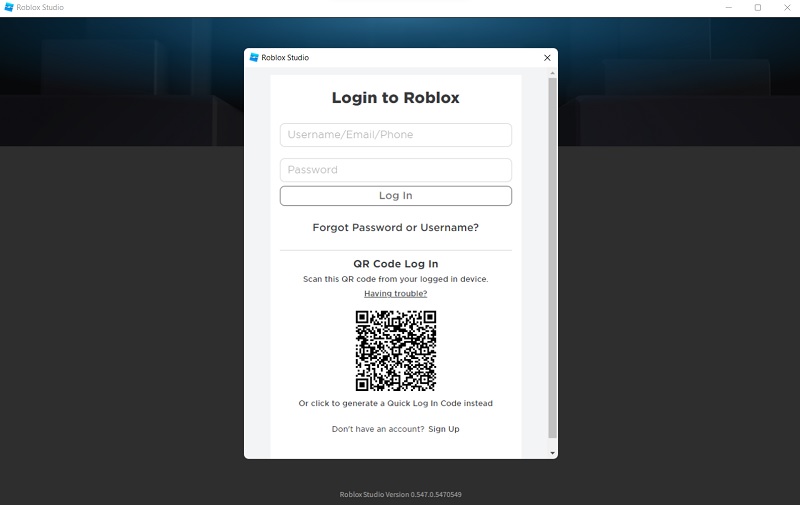Click the login dialog scroll-down arrow
Screen dimensions: 800x505
(x=552, y=453)
